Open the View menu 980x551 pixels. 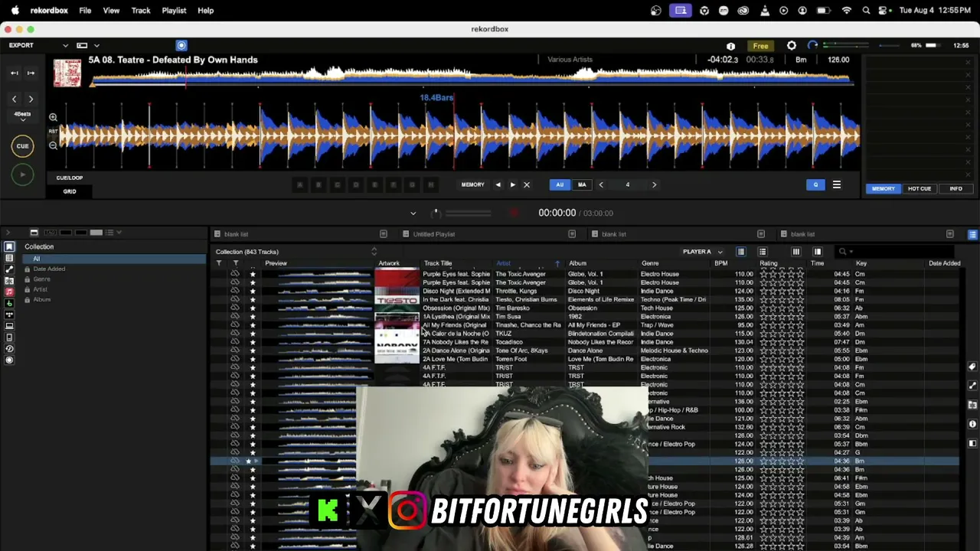point(111,11)
